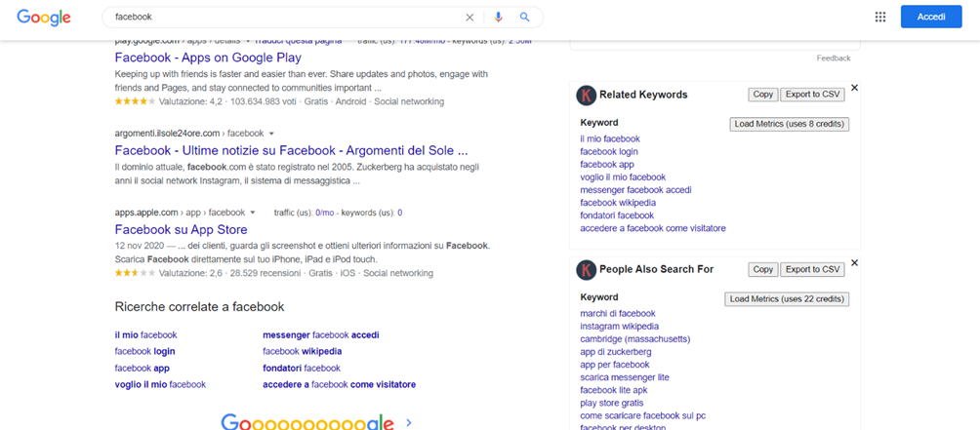Click keyword 'play store gratis'

611,403
